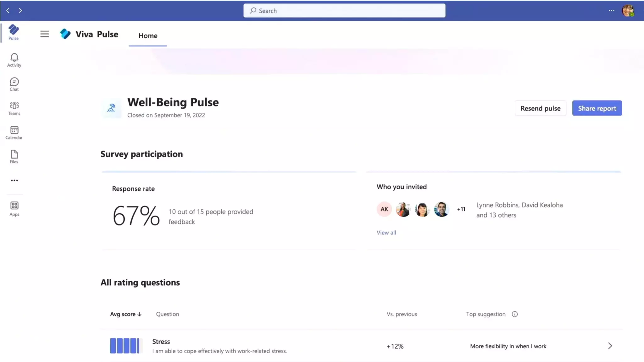The width and height of the screenshot is (644, 362).
Task: Click the Share report button
Action: (x=597, y=108)
